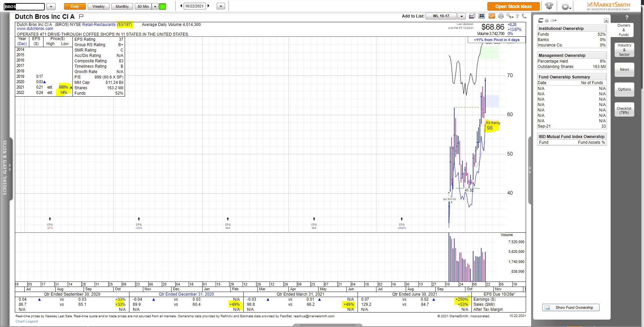Click the IBD Mutual Fund Index Ownership header
This screenshot has height=327, width=644.
572,137
